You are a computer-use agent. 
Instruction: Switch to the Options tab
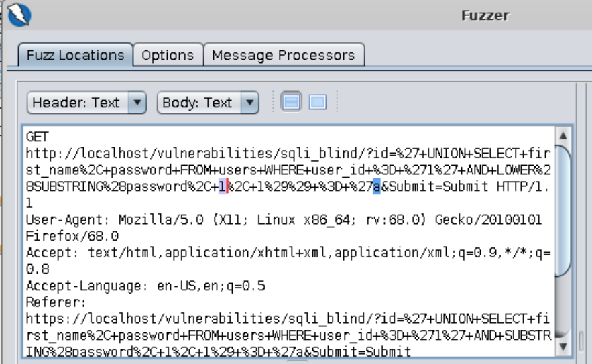point(168,55)
